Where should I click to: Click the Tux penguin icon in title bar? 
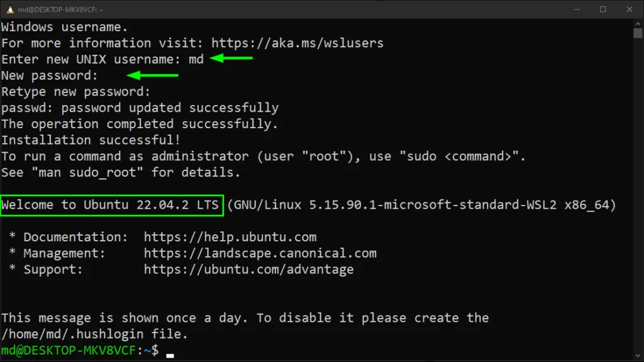point(9,9)
